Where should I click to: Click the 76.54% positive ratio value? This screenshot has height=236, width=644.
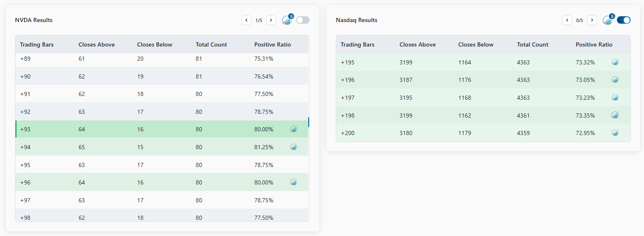click(264, 76)
